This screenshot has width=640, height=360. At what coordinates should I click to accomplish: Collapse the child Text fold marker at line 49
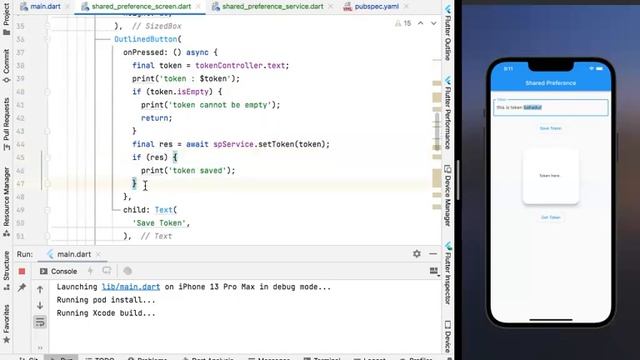pyautogui.click(x=47, y=210)
